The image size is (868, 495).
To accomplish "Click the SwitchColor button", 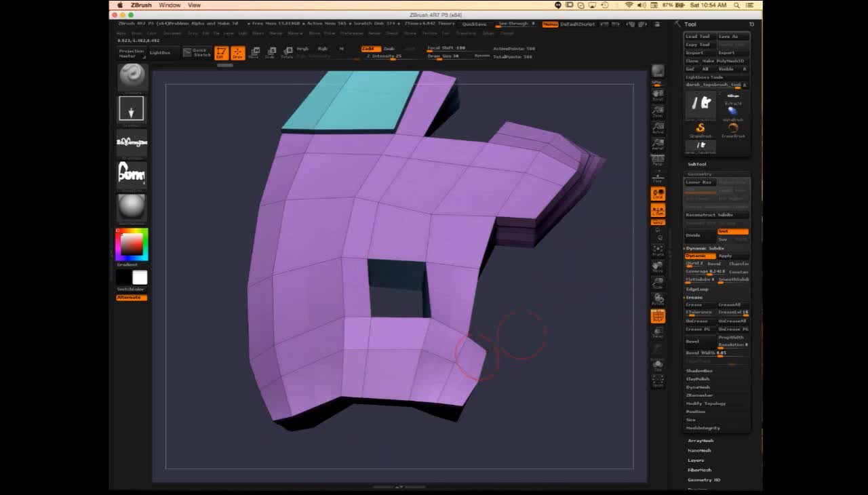I will [x=130, y=290].
